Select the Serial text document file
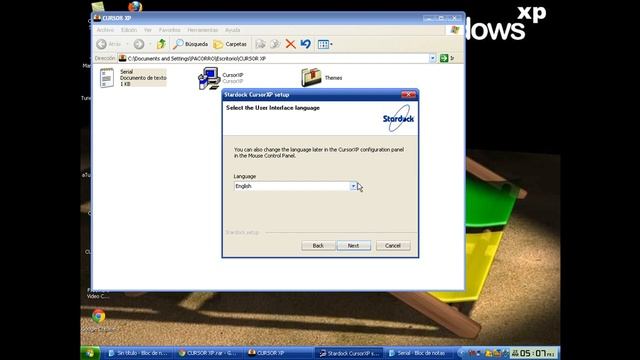640x360 pixels. [x=133, y=78]
